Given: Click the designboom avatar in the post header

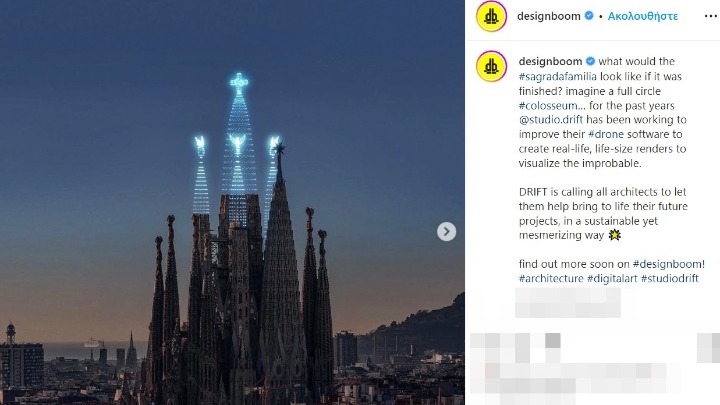Looking at the screenshot, I should click(491, 17).
